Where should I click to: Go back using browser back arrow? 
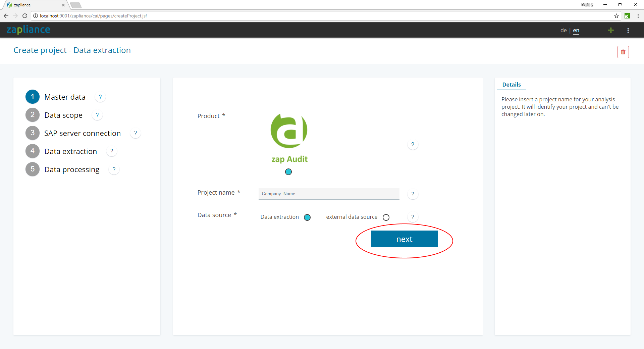6,16
